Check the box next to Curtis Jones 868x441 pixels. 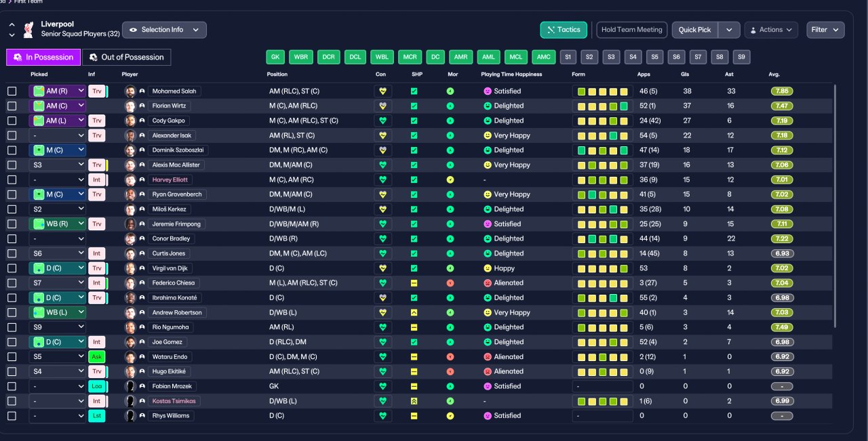point(12,253)
